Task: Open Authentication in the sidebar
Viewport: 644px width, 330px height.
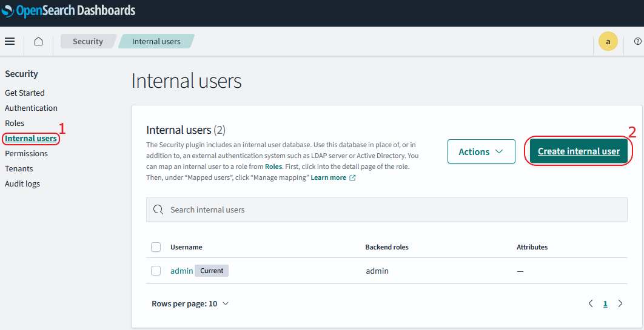Action: 31,108
